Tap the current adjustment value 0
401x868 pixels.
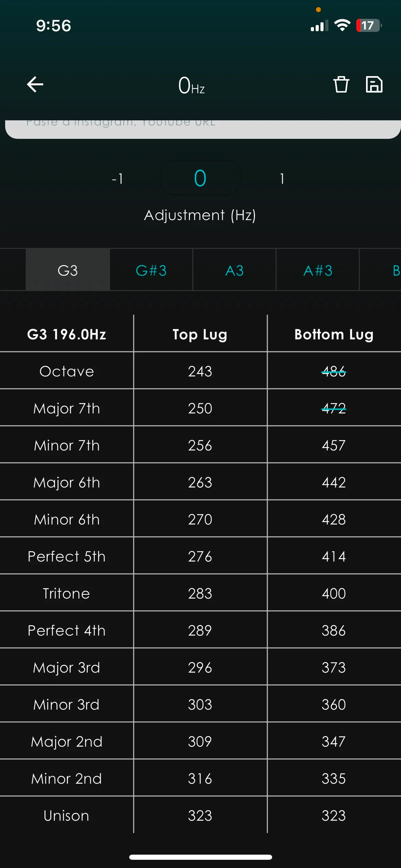(200, 178)
